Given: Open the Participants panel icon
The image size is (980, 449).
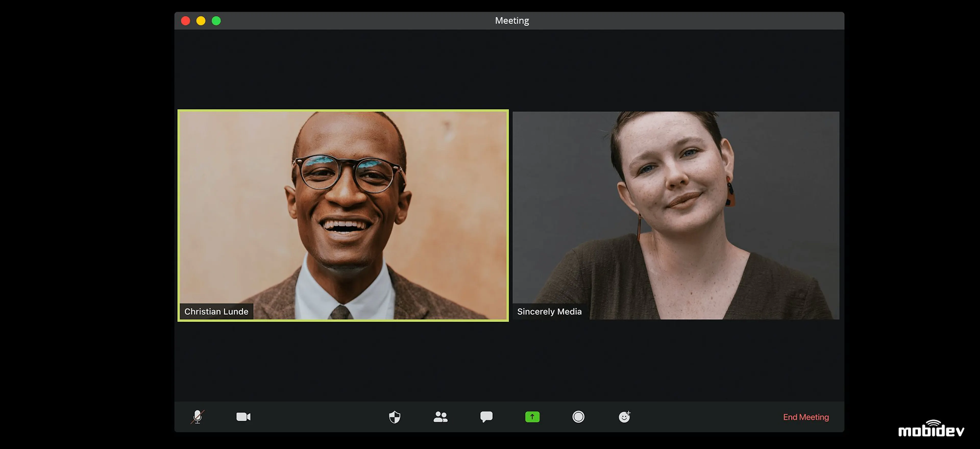Looking at the screenshot, I should 440,417.
